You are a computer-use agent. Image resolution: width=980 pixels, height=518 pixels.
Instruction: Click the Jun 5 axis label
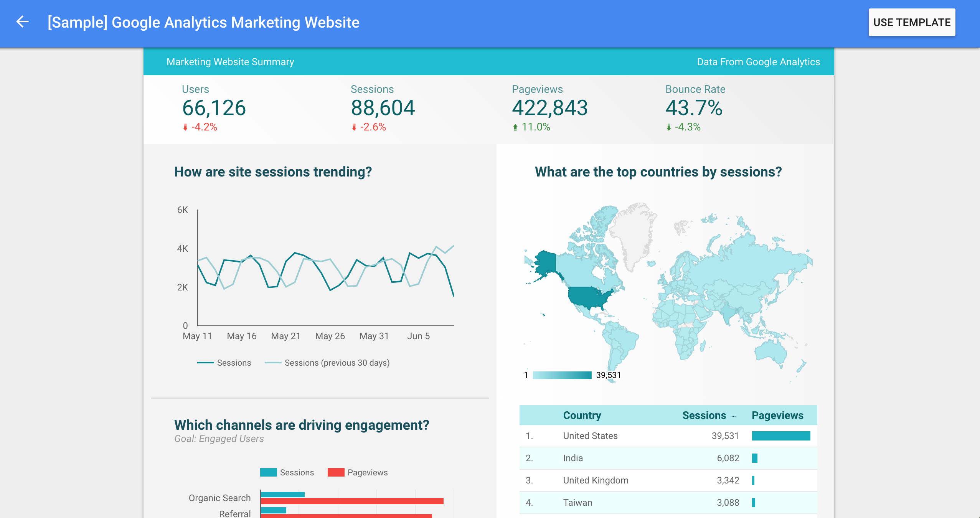(418, 336)
